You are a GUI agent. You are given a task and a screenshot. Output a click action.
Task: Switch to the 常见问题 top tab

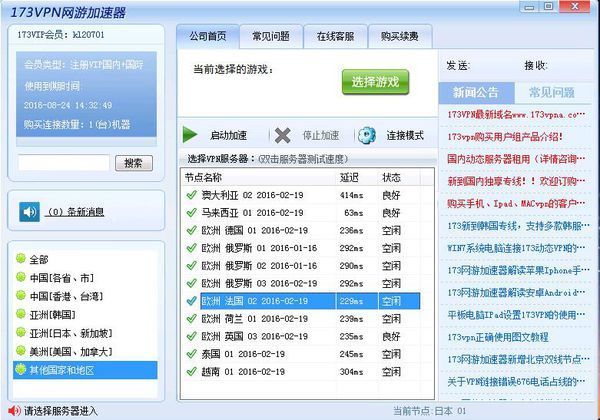coord(271,36)
